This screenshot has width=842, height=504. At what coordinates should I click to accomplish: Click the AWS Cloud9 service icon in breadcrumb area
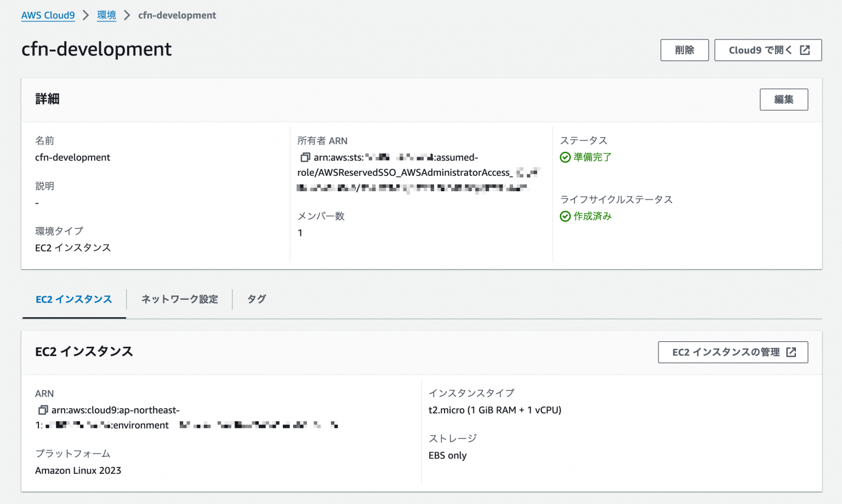(48, 15)
